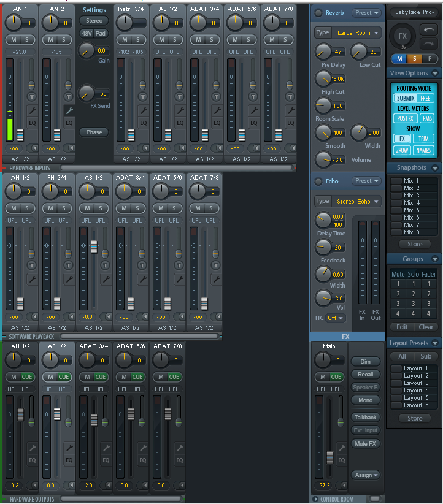Click redo arrow below the undo button
Viewport: 443px width, 504px height.
click(x=429, y=44)
